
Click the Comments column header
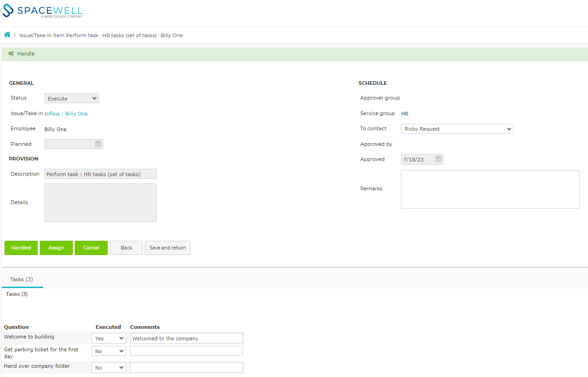coord(145,327)
